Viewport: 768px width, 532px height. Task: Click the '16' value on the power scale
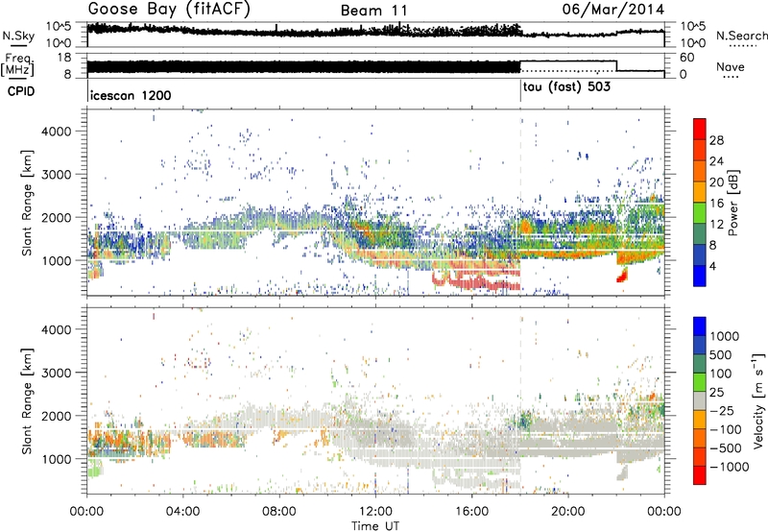(716, 204)
